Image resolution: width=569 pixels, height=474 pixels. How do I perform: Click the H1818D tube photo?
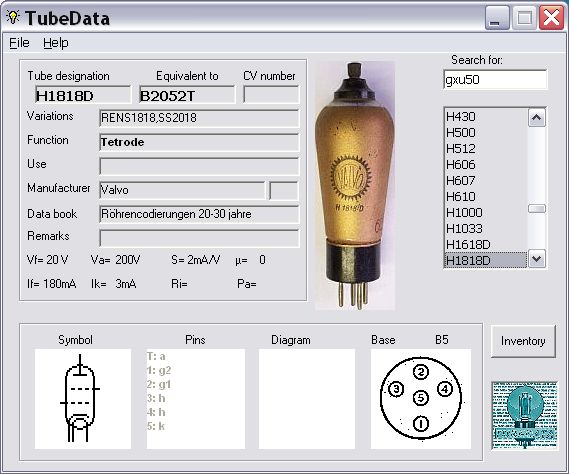click(x=355, y=185)
